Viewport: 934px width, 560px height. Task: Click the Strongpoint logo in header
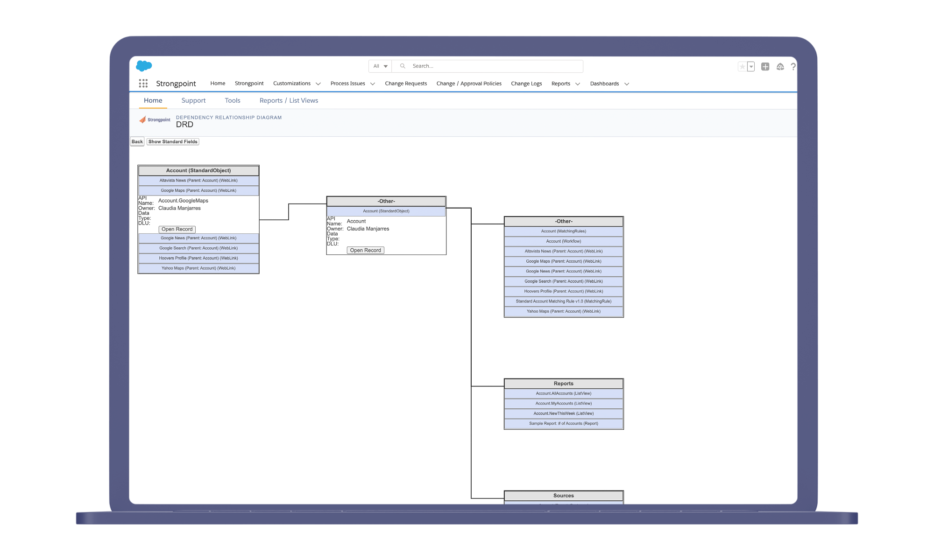point(155,120)
